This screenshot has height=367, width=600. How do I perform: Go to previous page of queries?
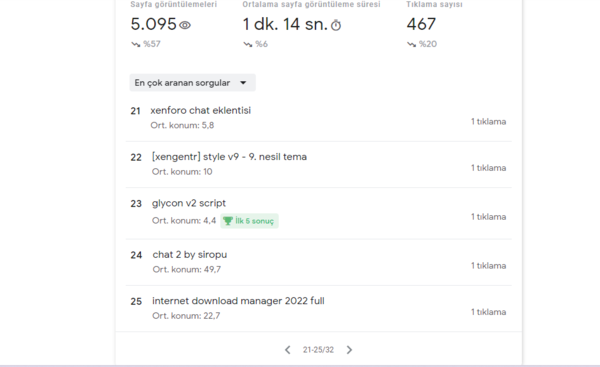click(288, 350)
